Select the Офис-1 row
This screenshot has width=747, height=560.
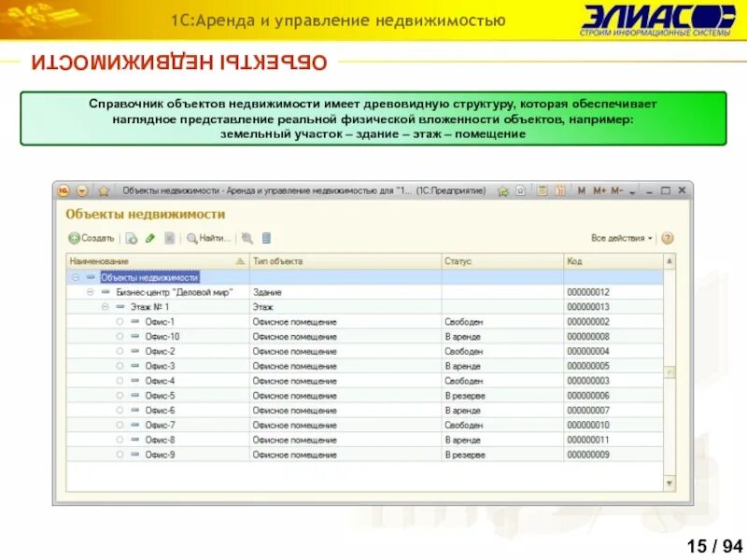pos(364,321)
